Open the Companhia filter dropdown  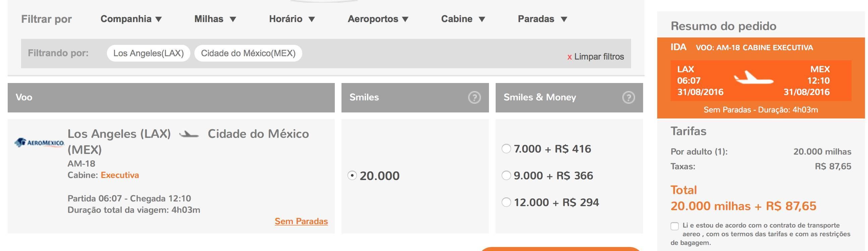click(x=131, y=19)
